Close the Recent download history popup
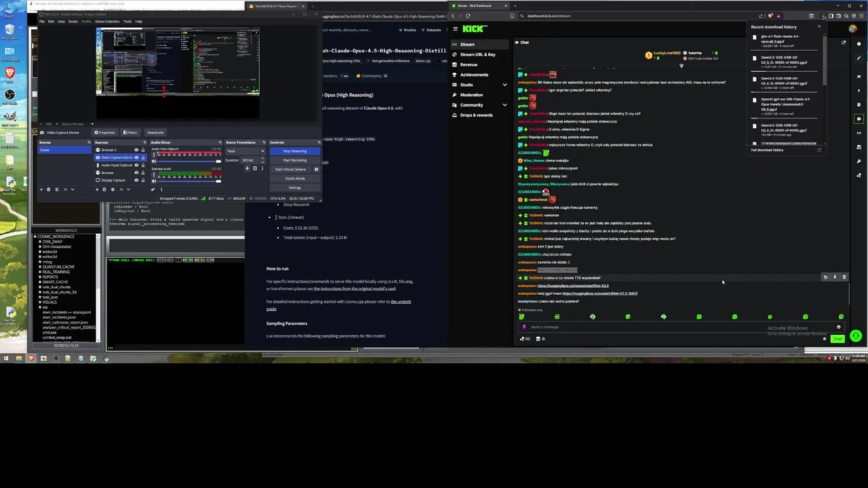This screenshot has height=488, width=868. (x=819, y=26)
